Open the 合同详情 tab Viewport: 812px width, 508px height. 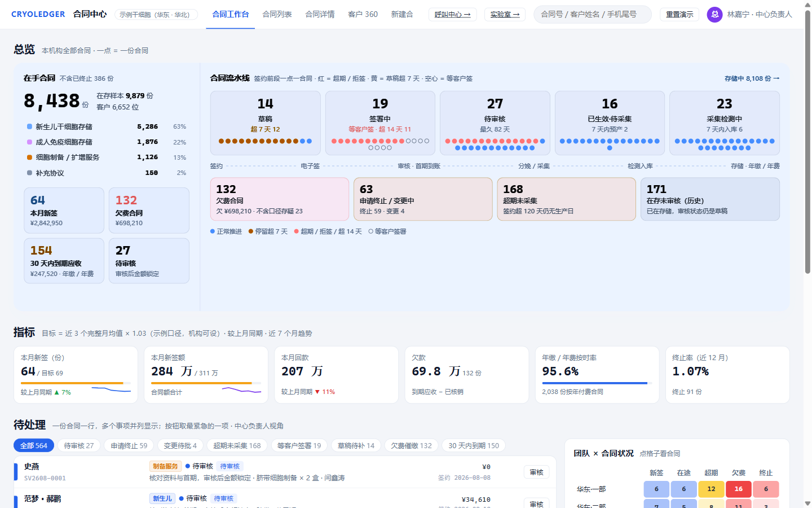320,15
